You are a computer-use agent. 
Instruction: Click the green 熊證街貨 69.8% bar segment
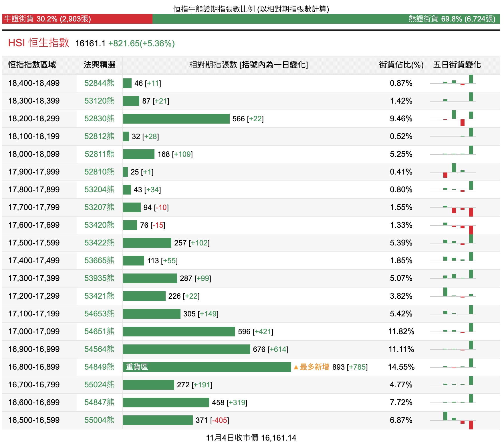326,19
